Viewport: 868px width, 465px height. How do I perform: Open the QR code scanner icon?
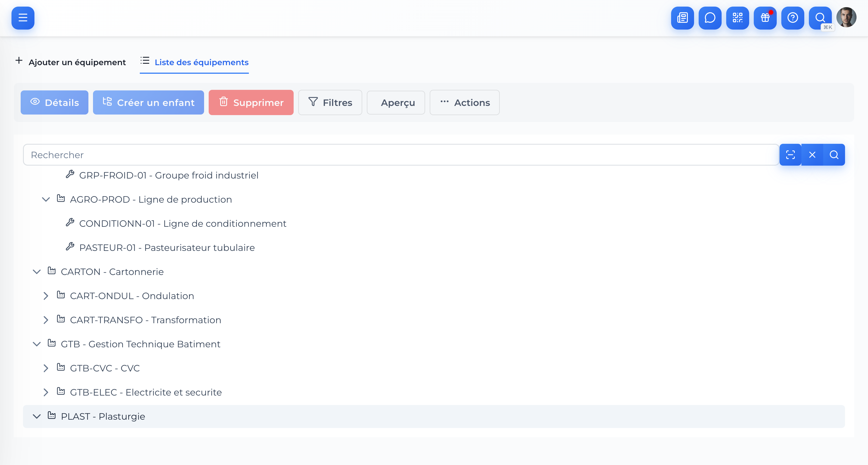pos(737,18)
